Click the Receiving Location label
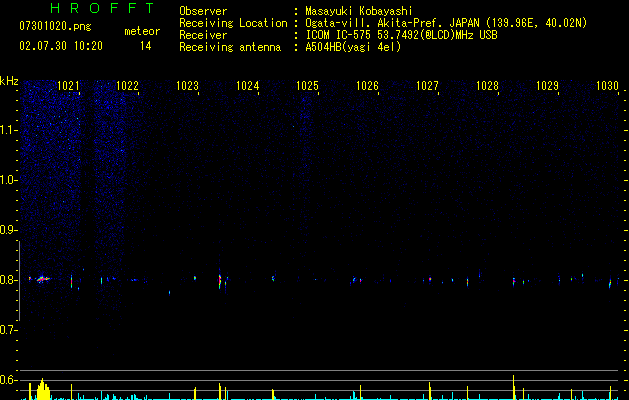The width and height of the screenshot is (629, 400). tap(233, 23)
